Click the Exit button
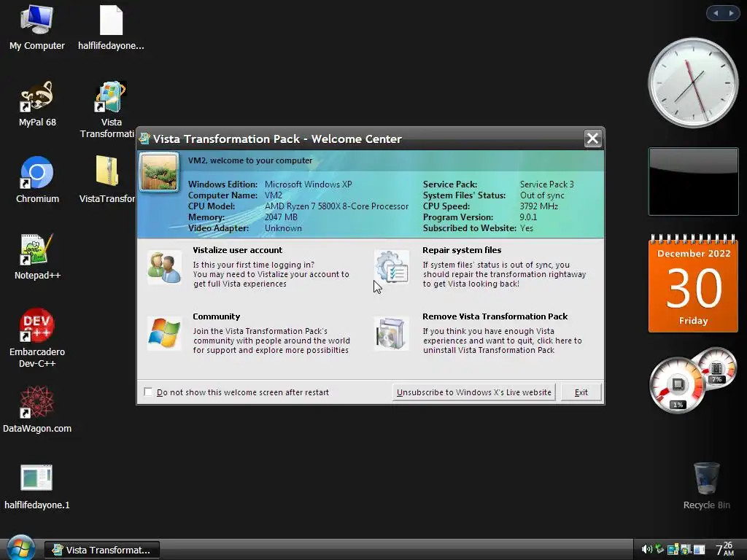Image resolution: width=747 pixels, height=560 pixels. (581, 392)
